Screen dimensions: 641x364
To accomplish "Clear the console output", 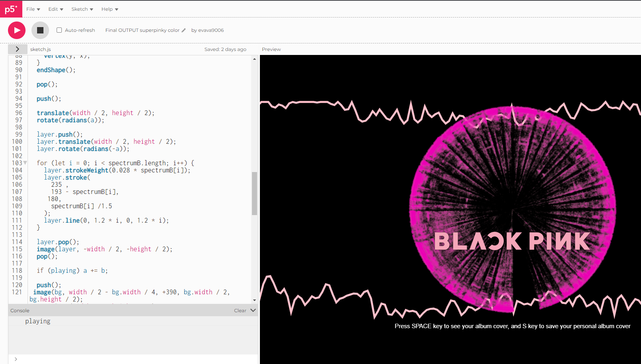I will 240,311.
